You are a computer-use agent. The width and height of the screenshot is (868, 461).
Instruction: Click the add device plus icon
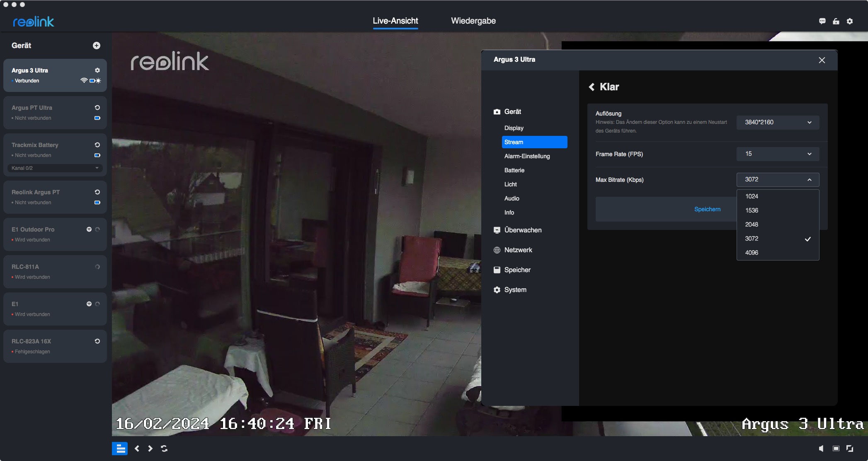pyautogui.click(x=97, y=46)
